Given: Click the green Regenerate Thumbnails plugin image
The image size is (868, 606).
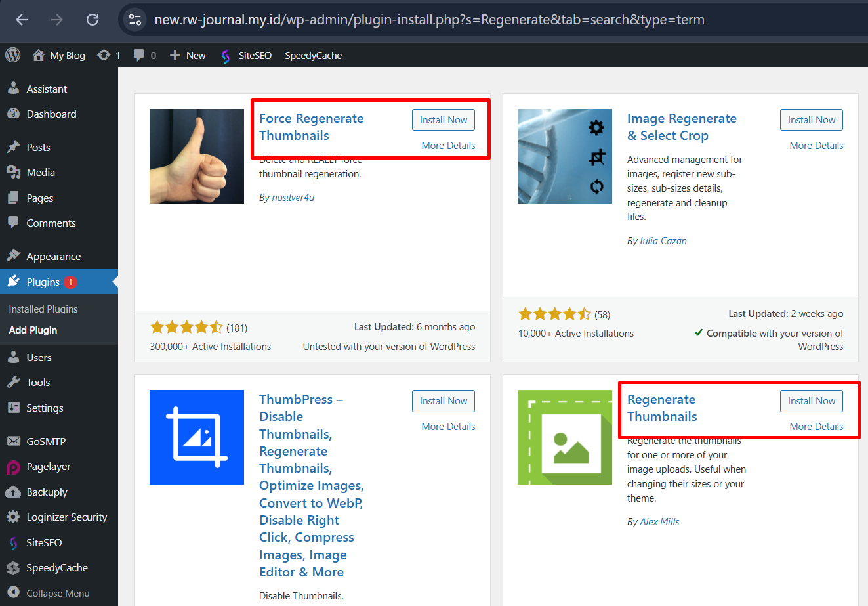Looking at the screenshot, I should 565,437.
